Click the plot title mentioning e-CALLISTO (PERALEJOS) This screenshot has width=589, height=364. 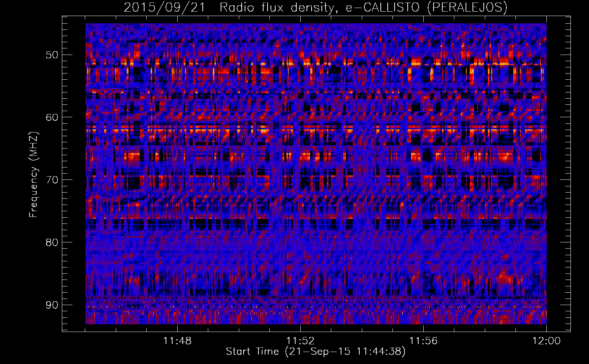[x=316, y=7]
